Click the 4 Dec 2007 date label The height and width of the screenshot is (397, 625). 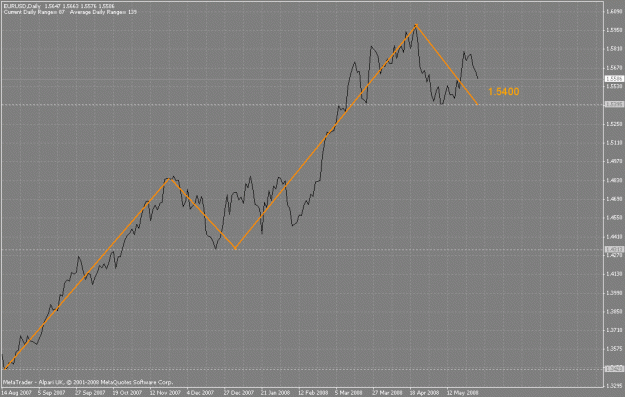click(x=200, y=393)
